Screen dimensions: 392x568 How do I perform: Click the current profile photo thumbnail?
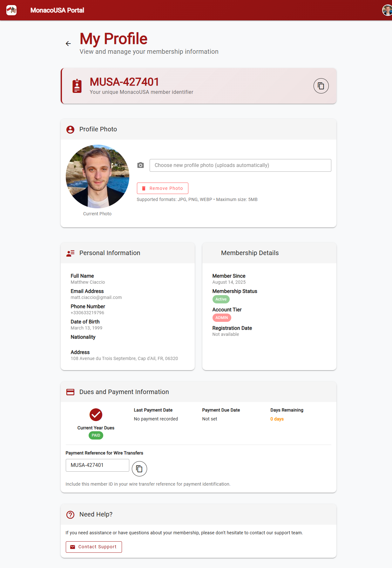[x=98, y=177]
